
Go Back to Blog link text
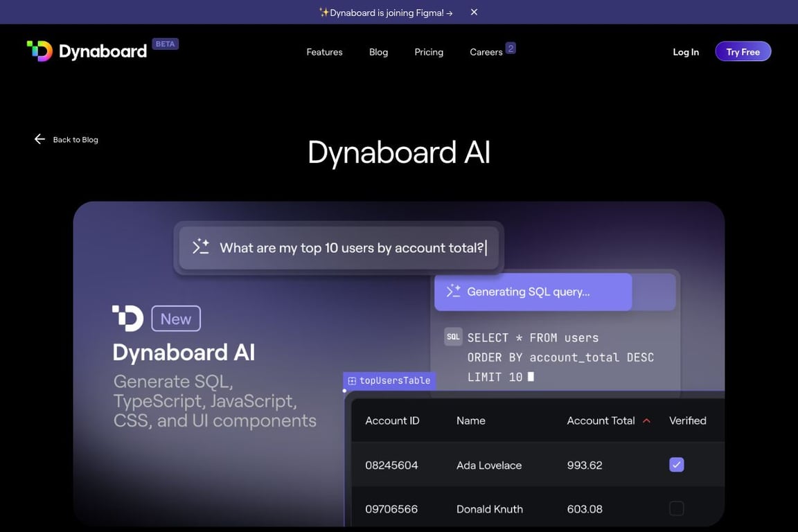(x=76, y=139)
